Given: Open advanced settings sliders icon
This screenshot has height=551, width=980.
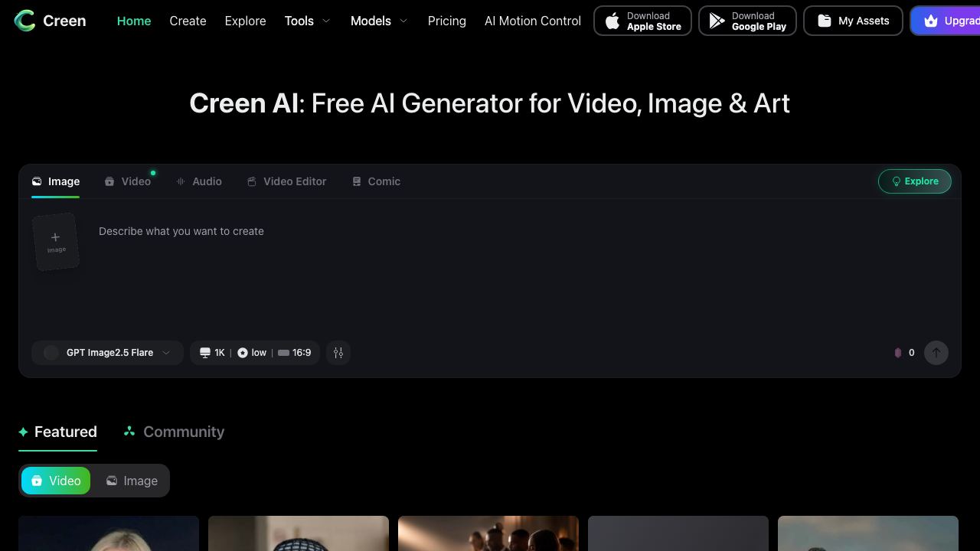Looking at the screenshot, I should pos(338,353).
